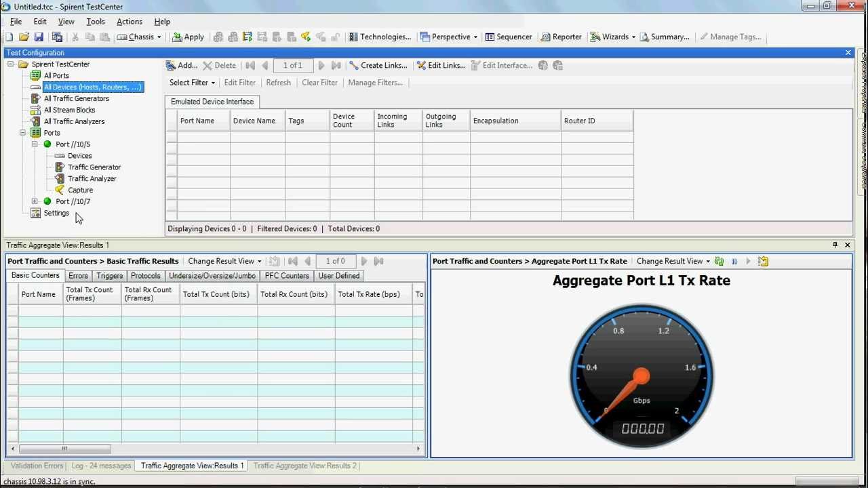Select Capture under Port //10/5
Viewport: 868px width, 488px height.
[x=80, y=190]
